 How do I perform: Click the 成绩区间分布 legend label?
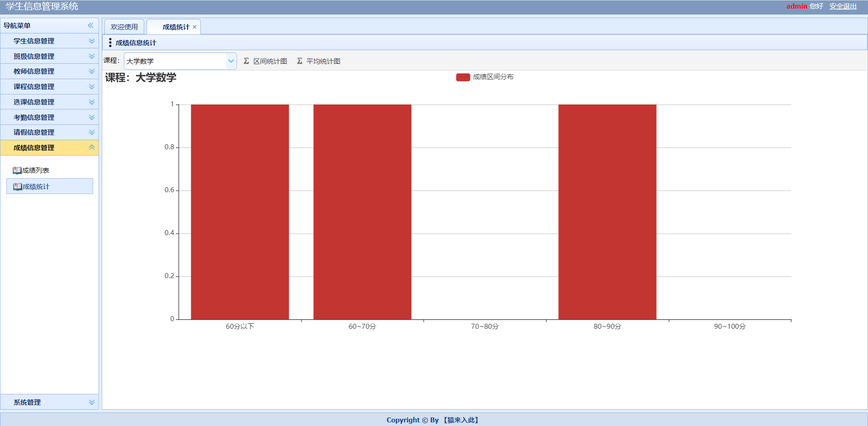(x=493, y=77)
